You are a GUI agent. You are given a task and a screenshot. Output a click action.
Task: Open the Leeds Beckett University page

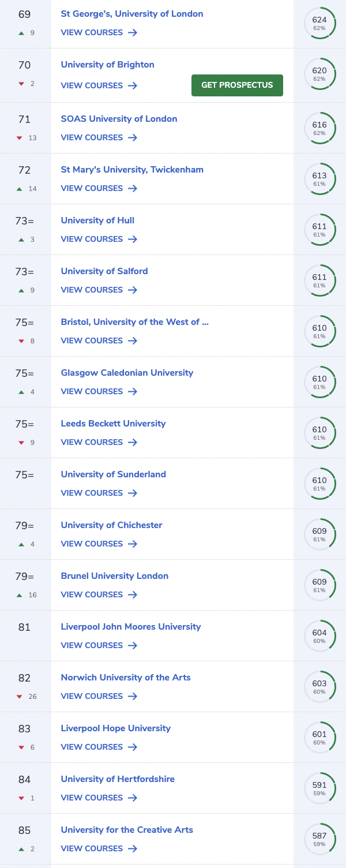point(113,424)
